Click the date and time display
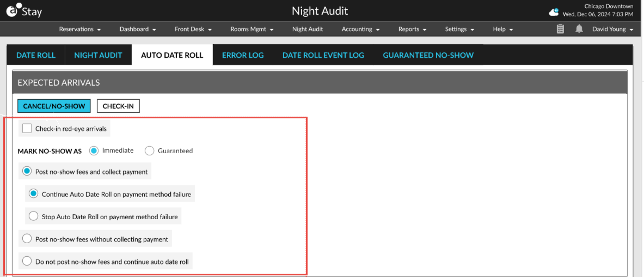Viewport: 644px width, 277px height. click(x=598, y=14)
